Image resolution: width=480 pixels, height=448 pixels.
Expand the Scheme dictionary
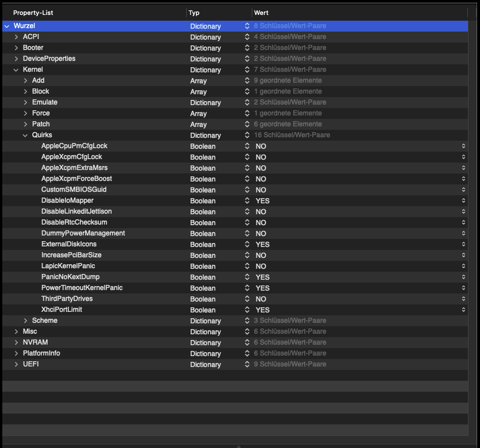(25, 321)
